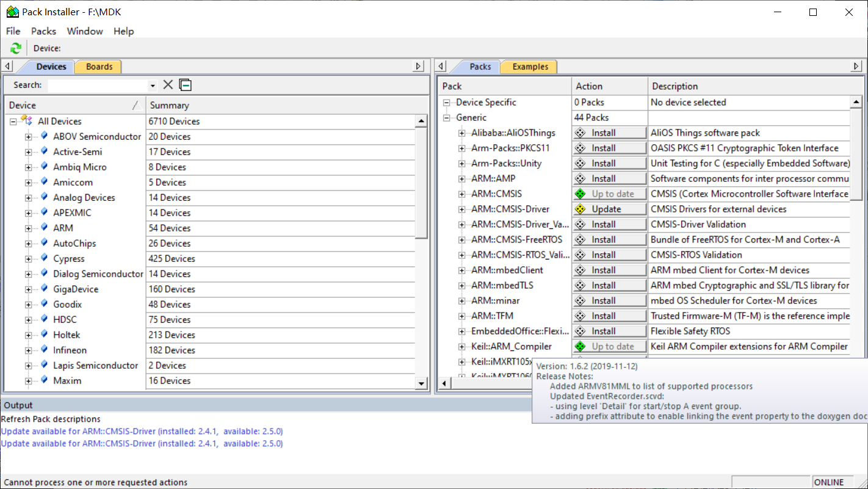868x489 pixels.
Task: Install the EmbeddedOffice::Flexi pack
Action: [x=609, y=331]
